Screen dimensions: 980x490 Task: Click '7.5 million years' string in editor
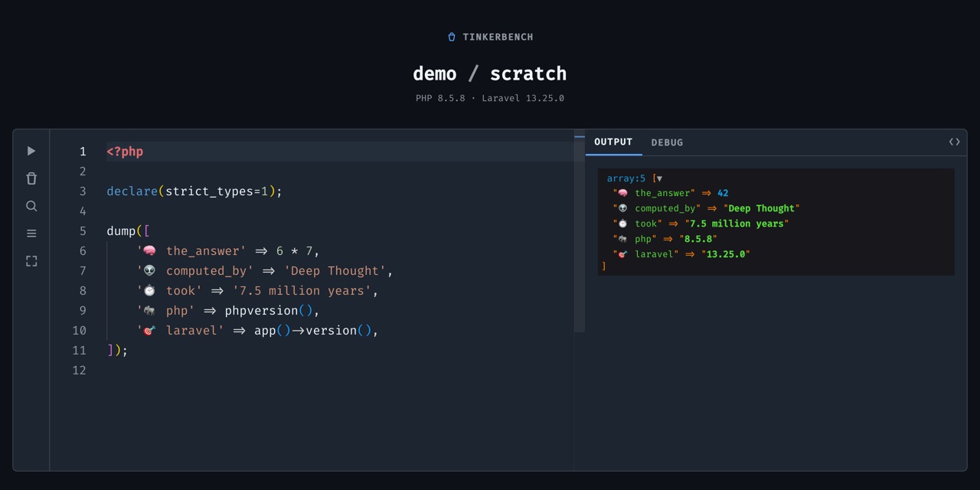(x=302, y=291)
